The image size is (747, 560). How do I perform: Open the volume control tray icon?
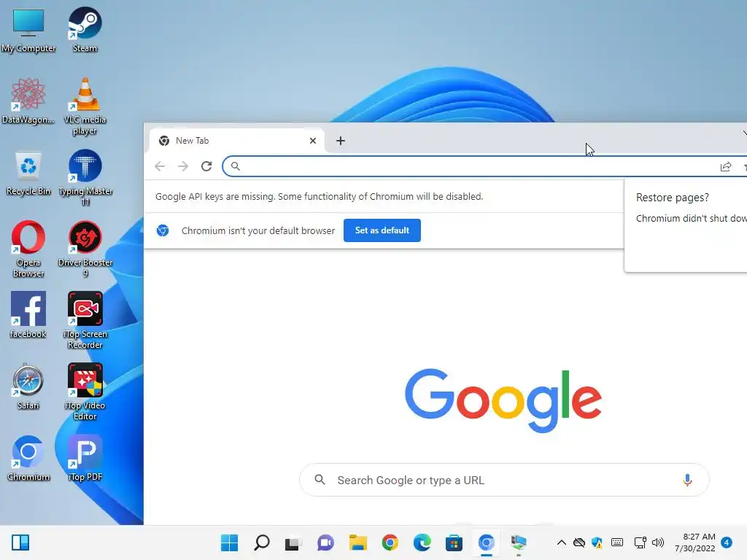(x=658, y=542)
